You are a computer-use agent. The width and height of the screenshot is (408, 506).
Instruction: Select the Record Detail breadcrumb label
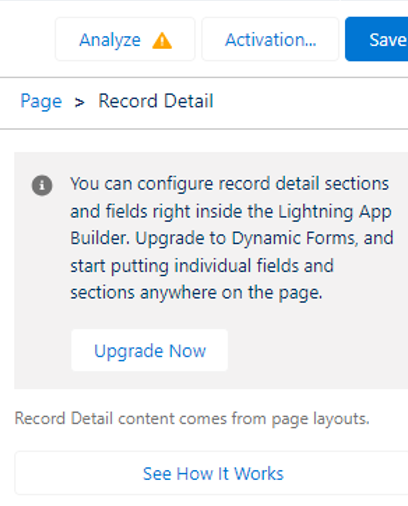pos(156,101)
